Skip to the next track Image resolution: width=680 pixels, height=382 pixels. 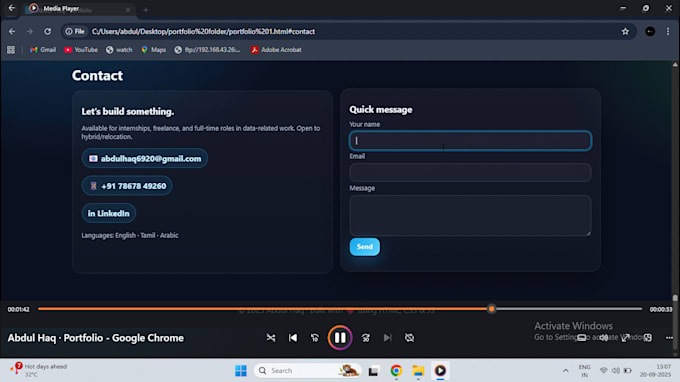(387, 337)
